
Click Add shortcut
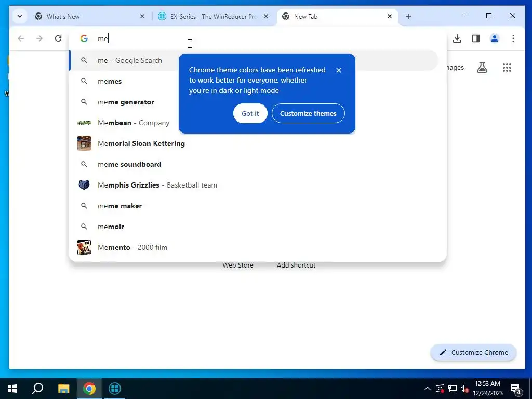tap(296, 265)
